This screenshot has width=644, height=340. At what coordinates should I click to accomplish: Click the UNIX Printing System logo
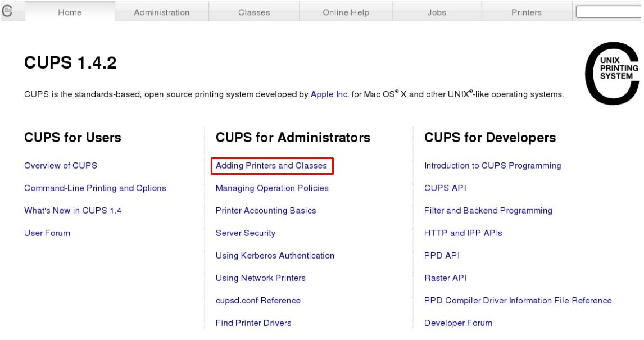[613, 73]
